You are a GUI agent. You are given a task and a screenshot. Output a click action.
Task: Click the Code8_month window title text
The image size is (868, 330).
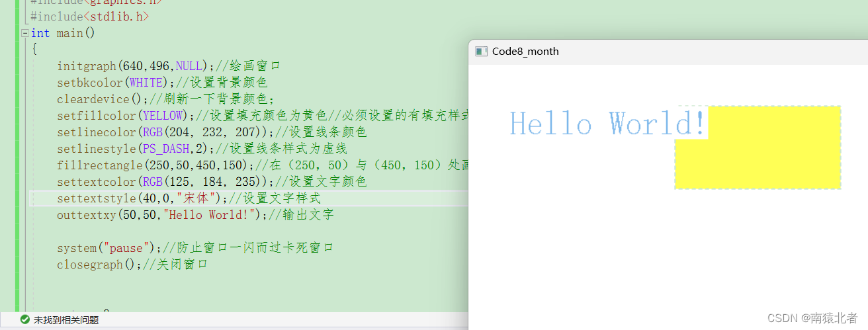click(525, 51)
